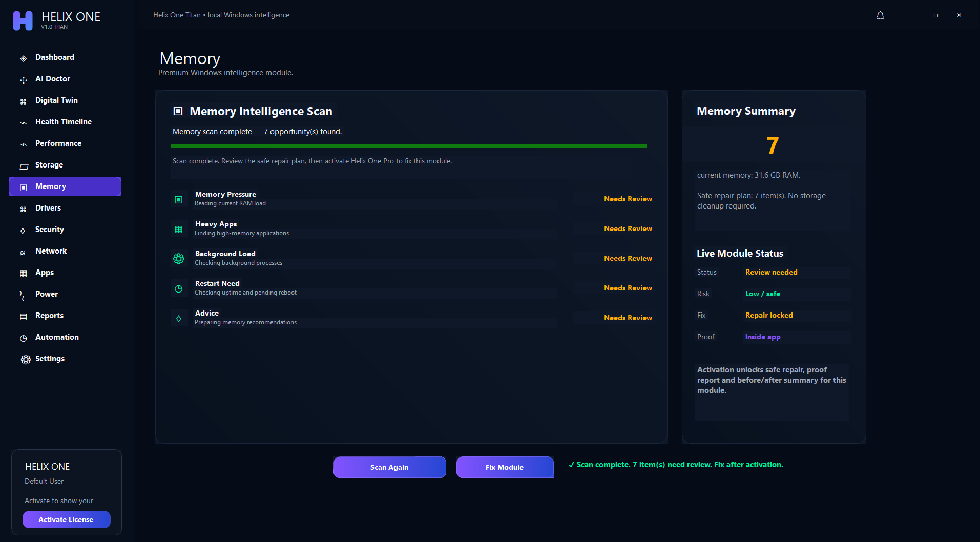Click the Memory chip icon in sidebar
The height and width of the screenshot is (542, 980).
click(x=23, y=187)
